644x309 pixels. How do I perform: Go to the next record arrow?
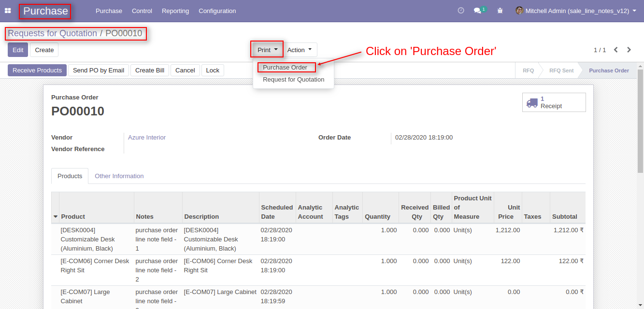coord(629,49)
